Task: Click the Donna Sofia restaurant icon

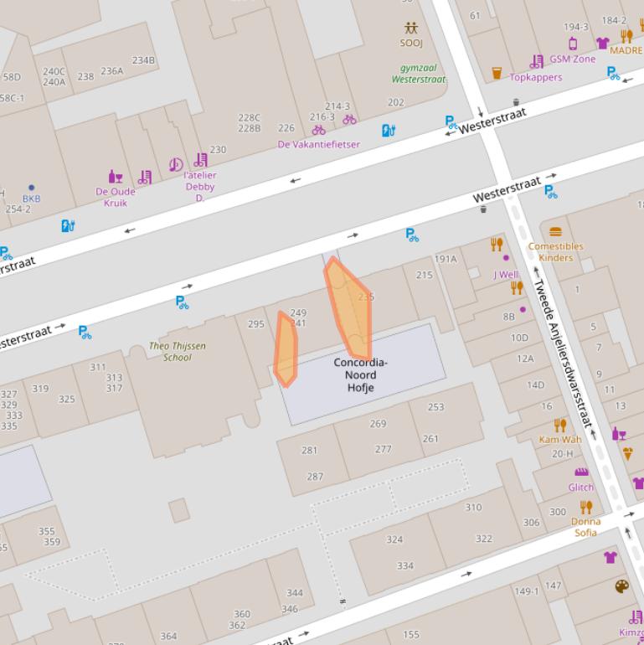Action: point(586,507)
